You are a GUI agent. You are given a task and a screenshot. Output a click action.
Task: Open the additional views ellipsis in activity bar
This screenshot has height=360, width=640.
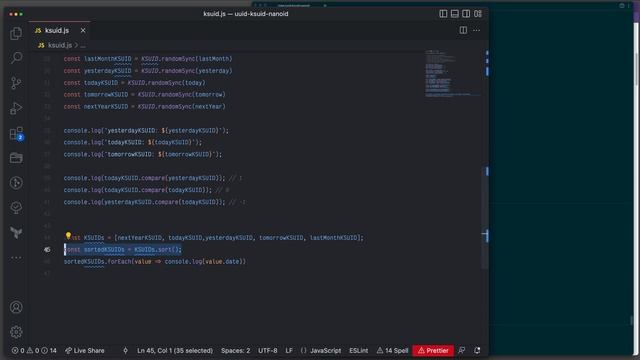(x=16, y=258)
